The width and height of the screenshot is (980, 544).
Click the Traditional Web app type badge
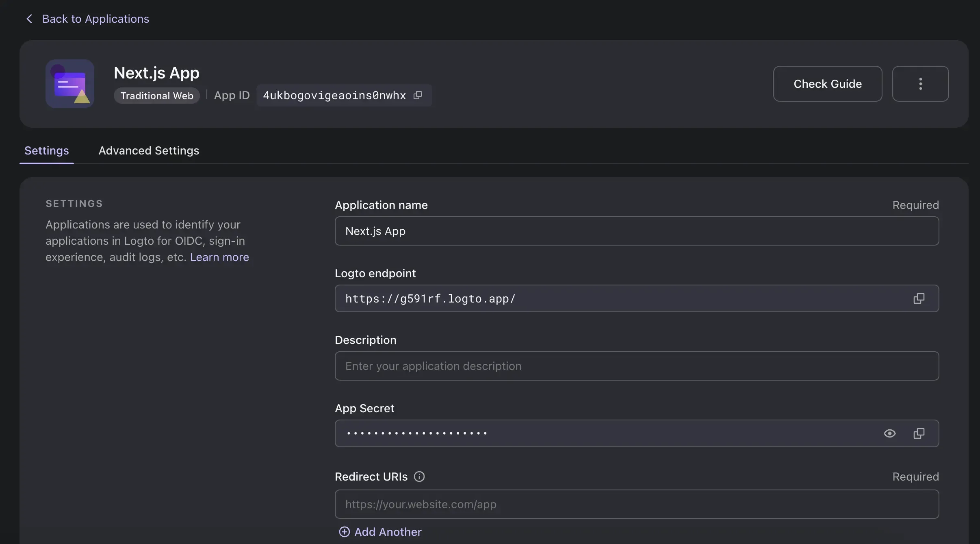point(157,94)
